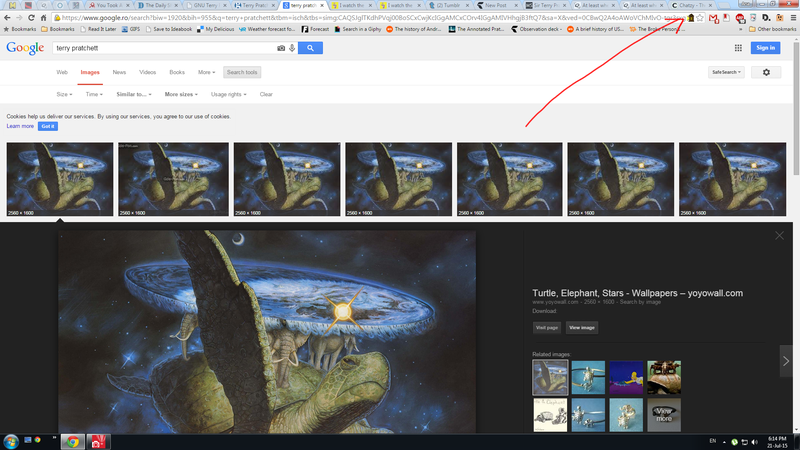Click the 'Visit page' button
The width and height of the screenshot is (800, 450).
point(546,328)
